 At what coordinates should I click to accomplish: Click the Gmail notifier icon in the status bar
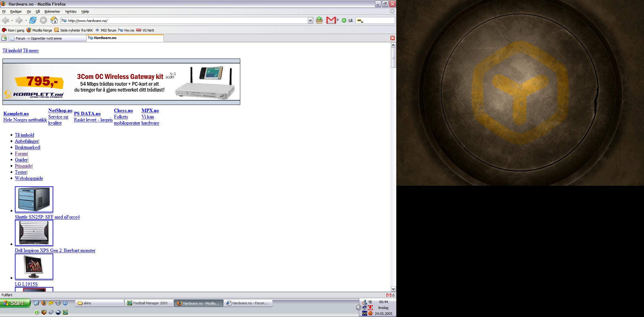coord(389,295)
